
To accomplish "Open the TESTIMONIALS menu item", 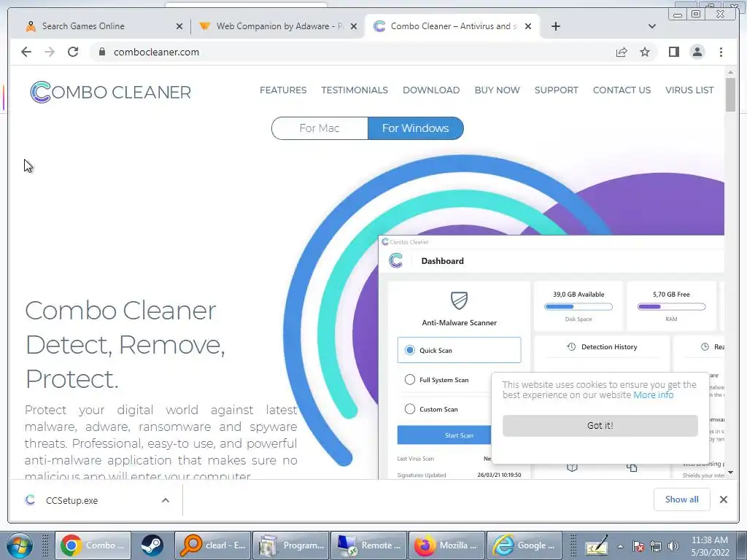I will coord(355,90).
